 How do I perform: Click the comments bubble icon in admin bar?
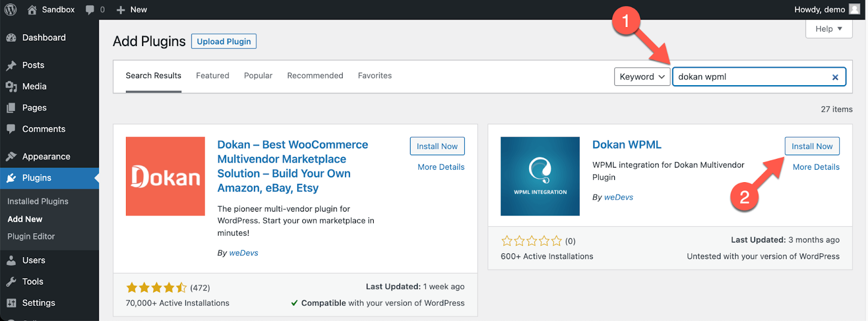coord(90,10)
